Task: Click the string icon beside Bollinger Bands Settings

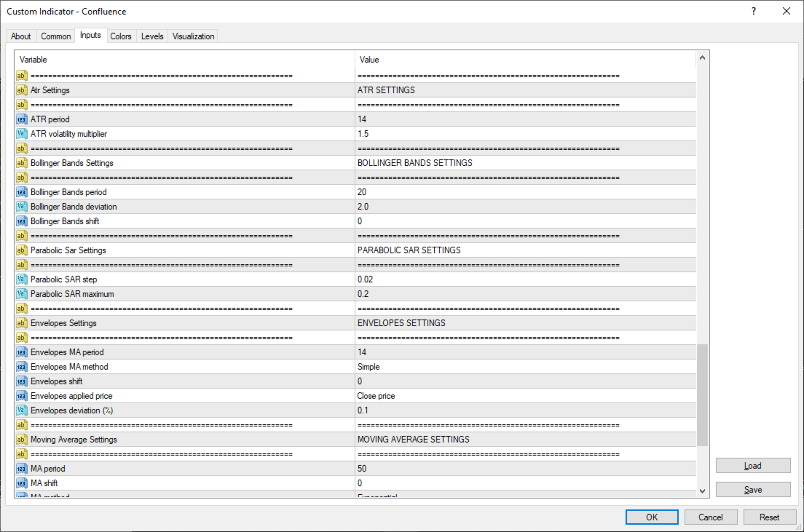Action: [21, 163]
